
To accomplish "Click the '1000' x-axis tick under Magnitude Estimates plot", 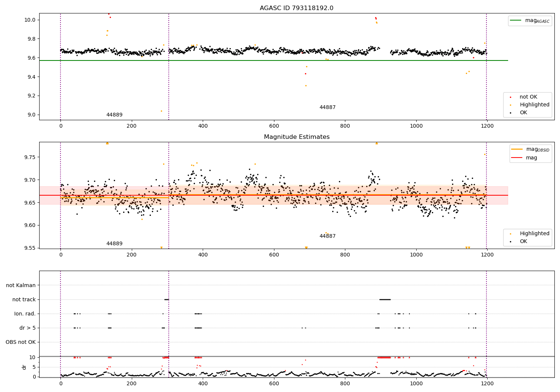I will tap(416, 255).
